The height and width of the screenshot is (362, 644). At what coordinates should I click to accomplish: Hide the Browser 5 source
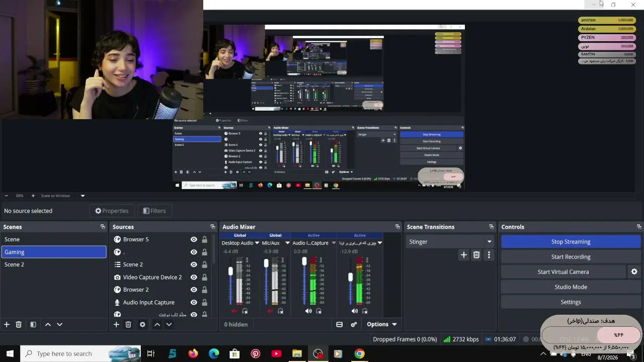[x=194, y=239]
